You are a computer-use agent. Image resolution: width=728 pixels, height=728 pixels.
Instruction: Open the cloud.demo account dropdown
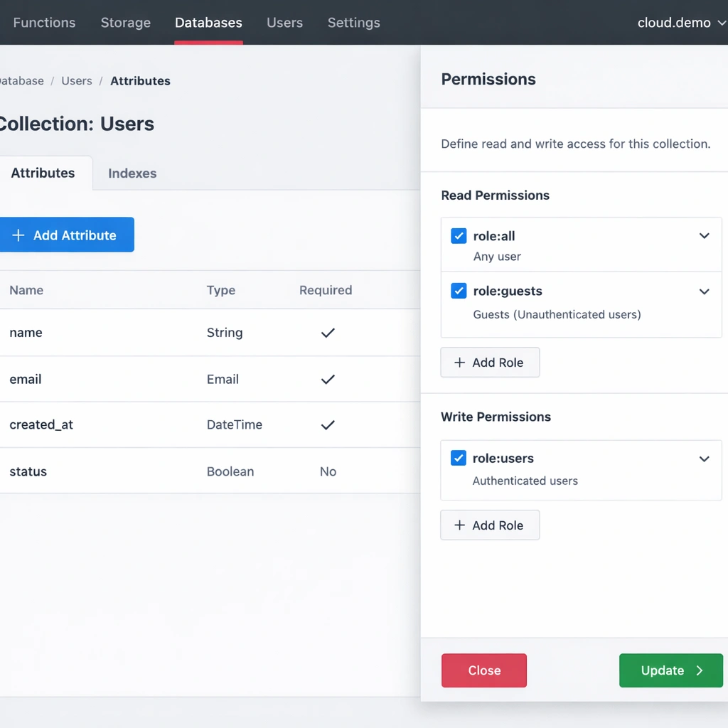click(681, 23)
